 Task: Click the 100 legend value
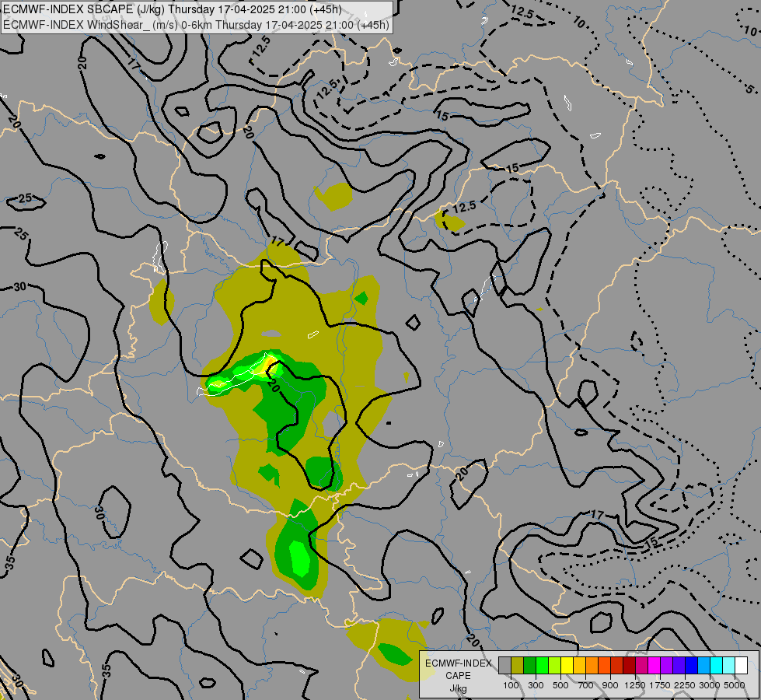[511, 685]
